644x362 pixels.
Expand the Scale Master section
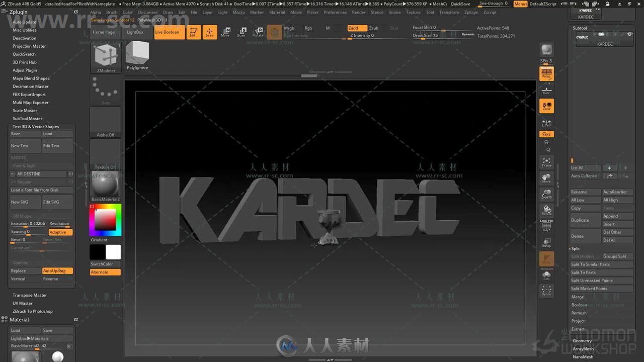click(x=25, y=111)
